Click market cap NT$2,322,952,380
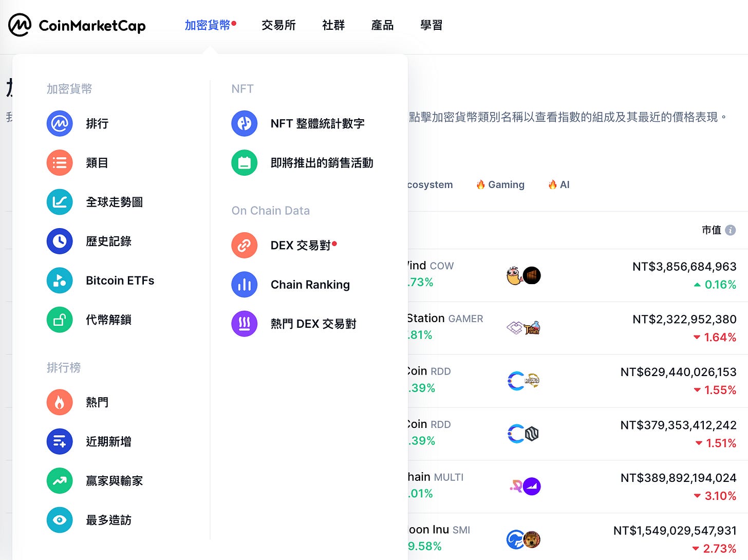Screen dimensions: 748x560 [x=684, y=319]
